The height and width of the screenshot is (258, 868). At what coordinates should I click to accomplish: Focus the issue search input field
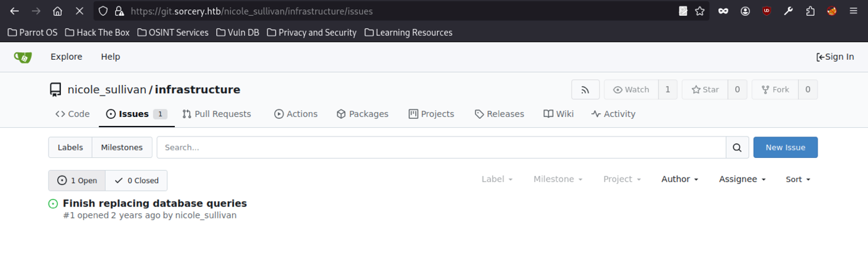pos(440,147)
